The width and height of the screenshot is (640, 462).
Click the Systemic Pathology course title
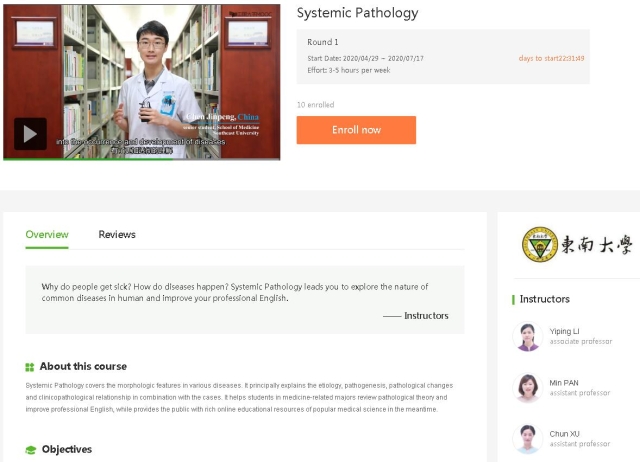click(357, 13)
